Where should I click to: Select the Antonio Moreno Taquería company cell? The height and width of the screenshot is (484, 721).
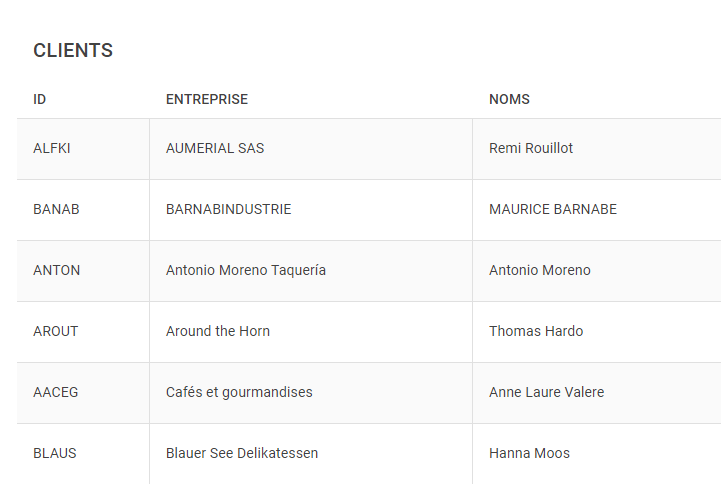246,270
